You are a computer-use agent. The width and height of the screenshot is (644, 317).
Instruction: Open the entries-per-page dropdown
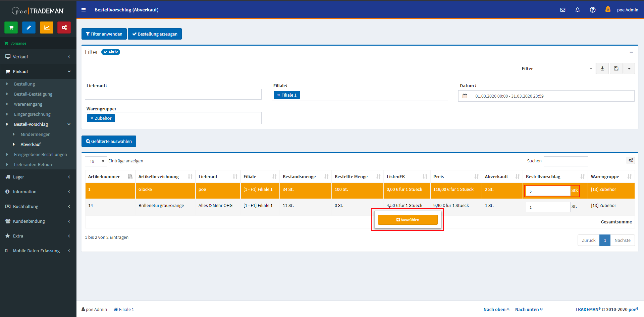(96, 161)
